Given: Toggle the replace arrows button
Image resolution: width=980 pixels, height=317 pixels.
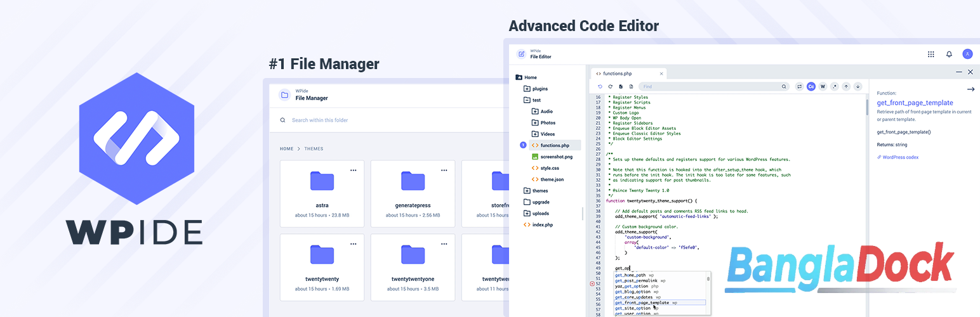Looking at the screenshot, I should 799,86.
